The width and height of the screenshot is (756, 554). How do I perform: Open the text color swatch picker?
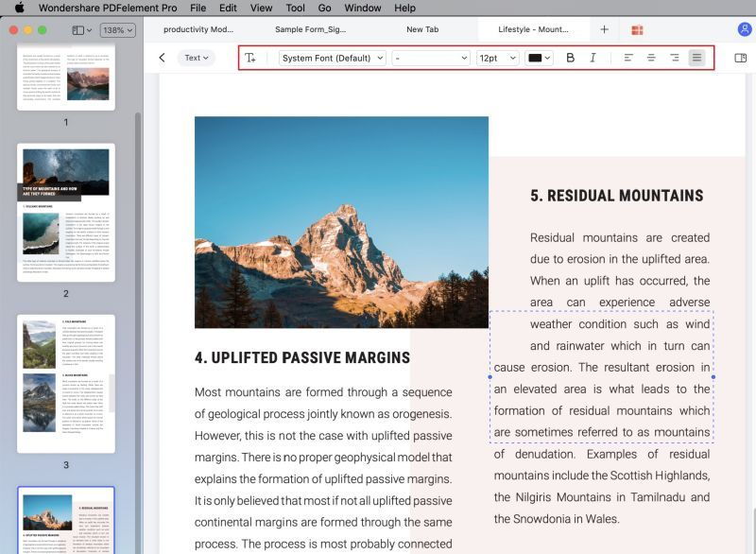[x=536, y=57]
